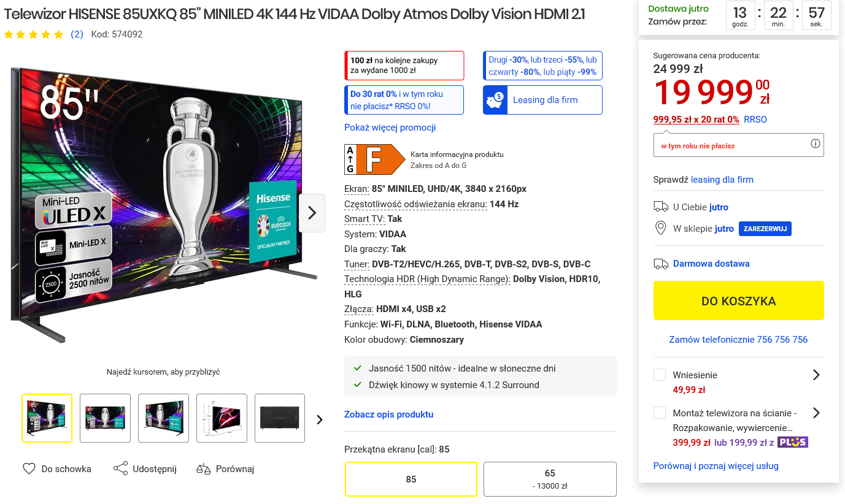Open the Zobacz opis produktu link
This screenshot has height=504, width=845.
coord(389,414)
